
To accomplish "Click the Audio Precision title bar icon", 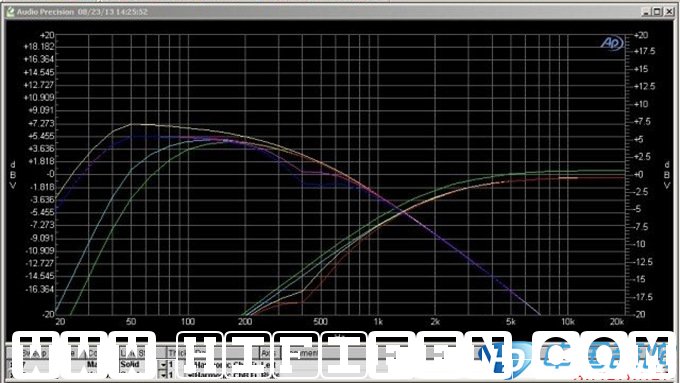I will (x=10, y=12).
